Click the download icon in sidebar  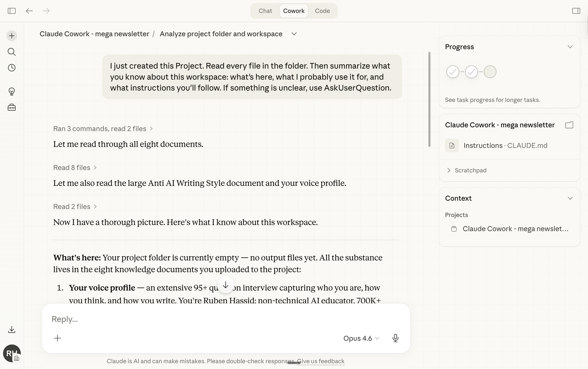pyautogui.click(x=12, y=330)
